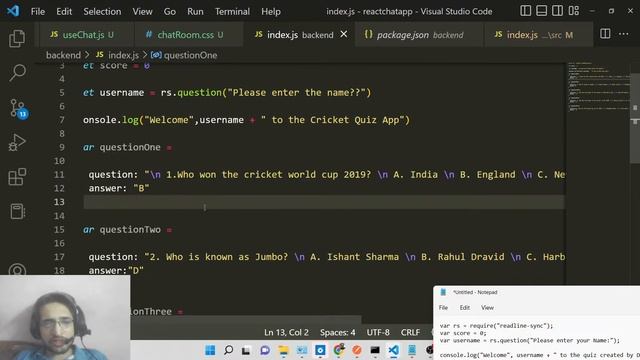Open the Terminal menu
The width and height of the screenshot is (640, 360).
(232, 11)
